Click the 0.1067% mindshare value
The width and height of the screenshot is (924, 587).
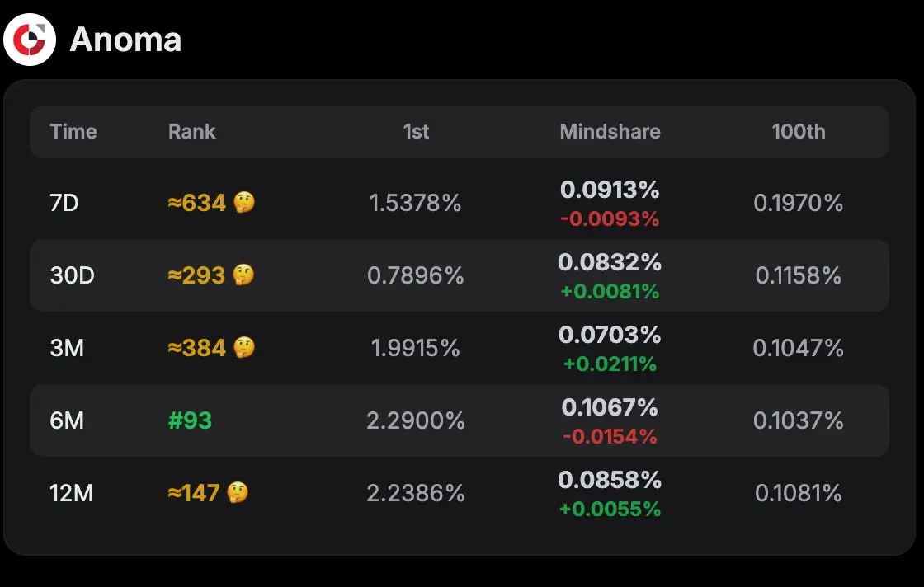coord(610,406)
